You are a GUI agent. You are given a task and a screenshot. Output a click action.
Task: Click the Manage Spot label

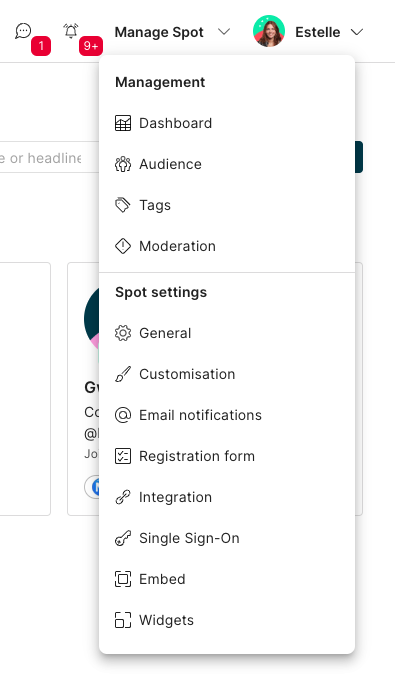pos(159,32)
